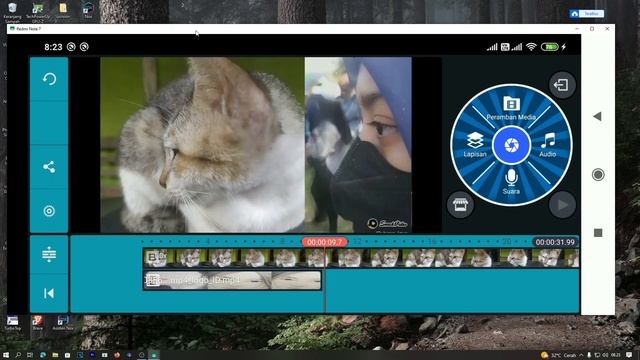The image size is (640, 360).
Task: Select the cat video clip on the main track
Action: tap(361, 258)
